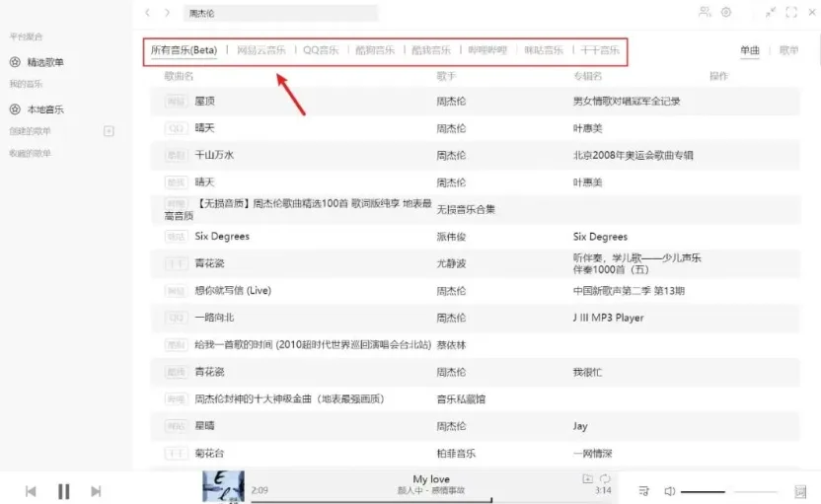This screenshot has width=821, height=504.
Task: Skip to the previous track
Action: (x=31, y=491)
